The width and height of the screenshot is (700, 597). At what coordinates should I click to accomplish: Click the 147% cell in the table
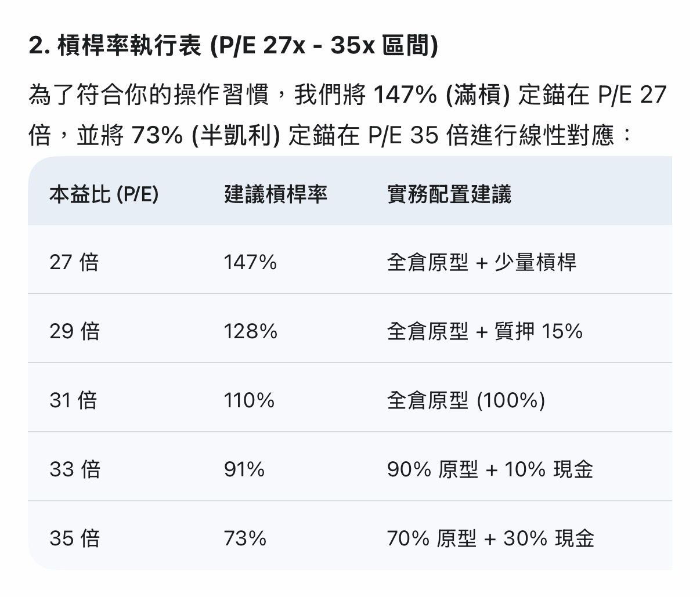[x=250, y=263]
